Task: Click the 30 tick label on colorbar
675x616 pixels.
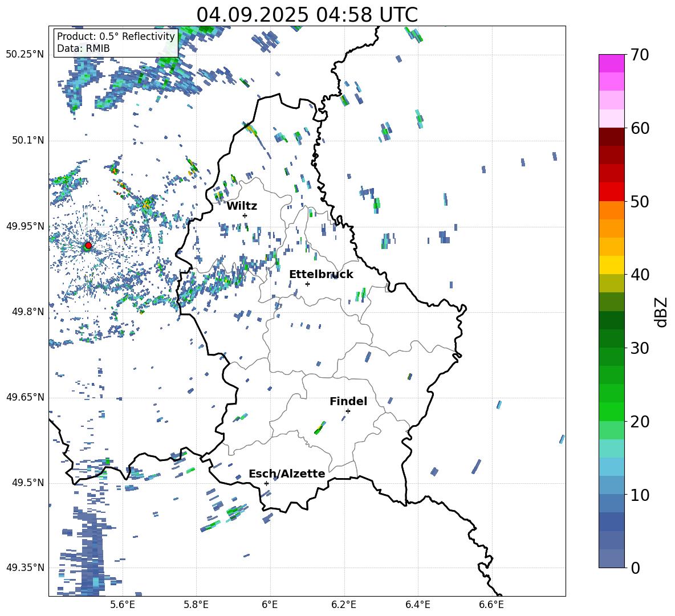Action: (639, 348)
